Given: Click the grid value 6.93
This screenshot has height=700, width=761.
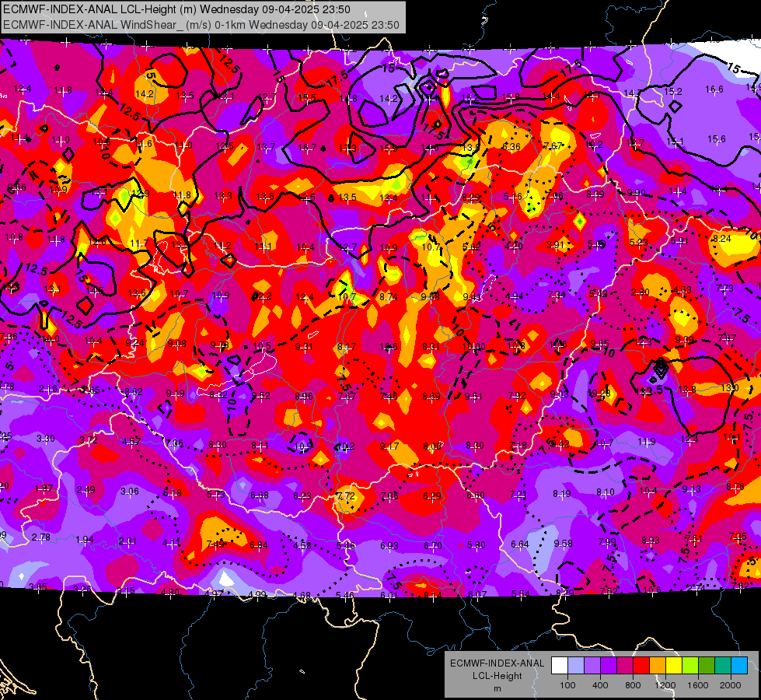Looking at the screenshot, I should coord(389,546).
